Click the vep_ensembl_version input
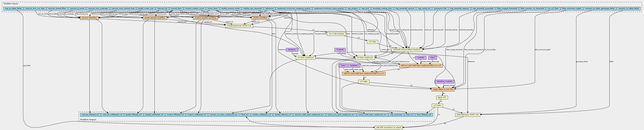 tap(405, 8)
